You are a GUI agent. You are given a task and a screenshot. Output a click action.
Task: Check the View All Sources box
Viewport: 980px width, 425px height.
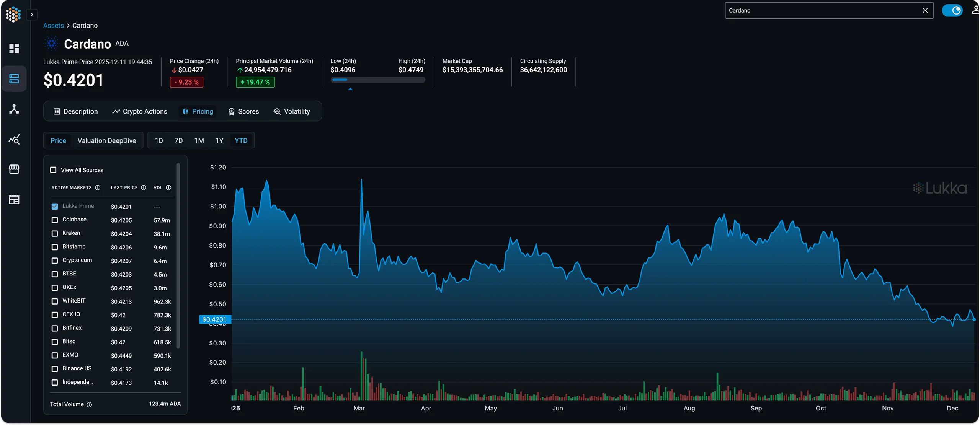point(53,170)
